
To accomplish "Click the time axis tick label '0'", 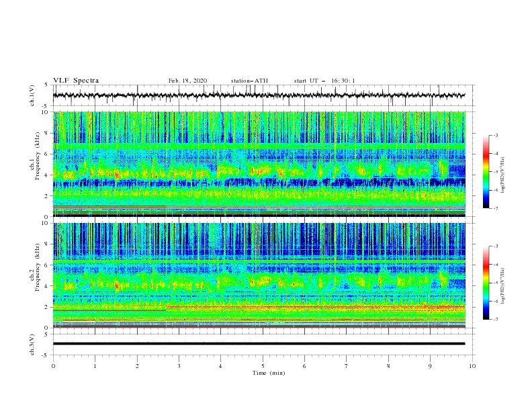I will (53, 366).
